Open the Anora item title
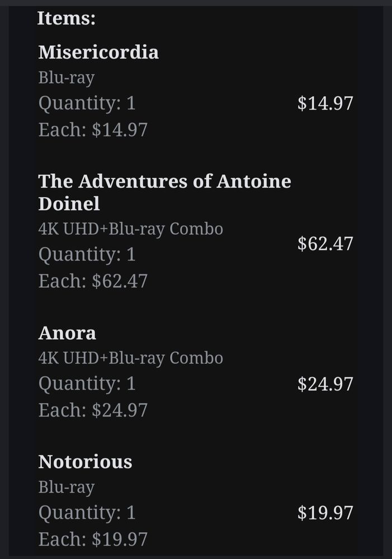This screenshot has width=392, height=559. (x=67, y=333)
